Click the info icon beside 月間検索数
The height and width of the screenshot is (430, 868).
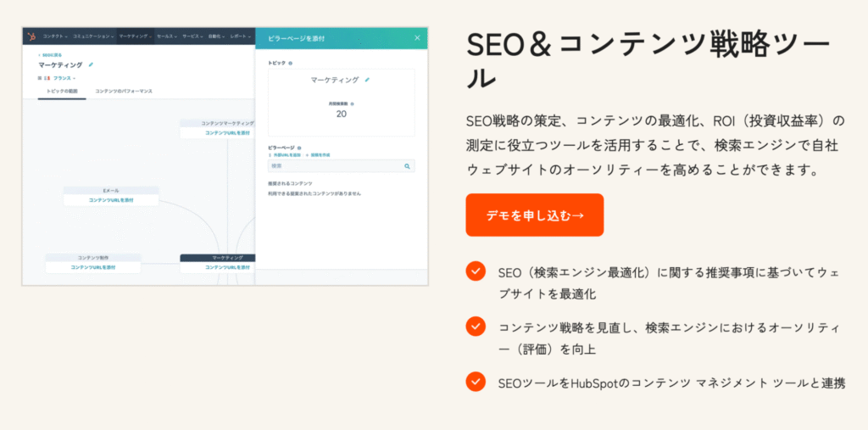352,103
